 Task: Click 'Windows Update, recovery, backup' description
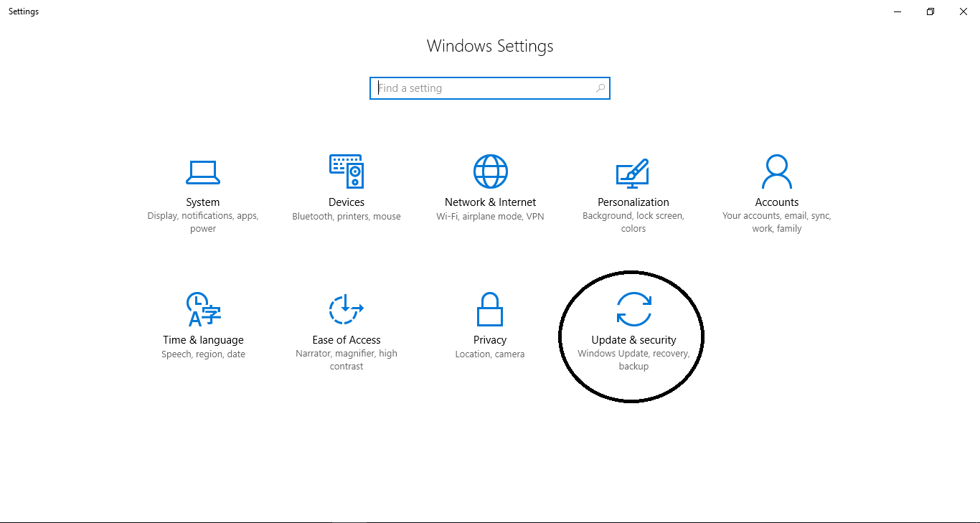point(633,360)
